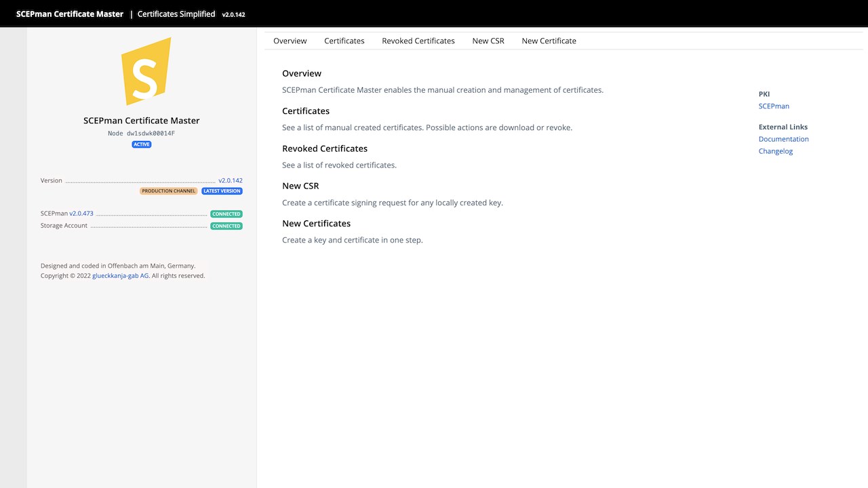Open the v2.0.142 version link
868x488 pixels.
click(x=231, y=181)
